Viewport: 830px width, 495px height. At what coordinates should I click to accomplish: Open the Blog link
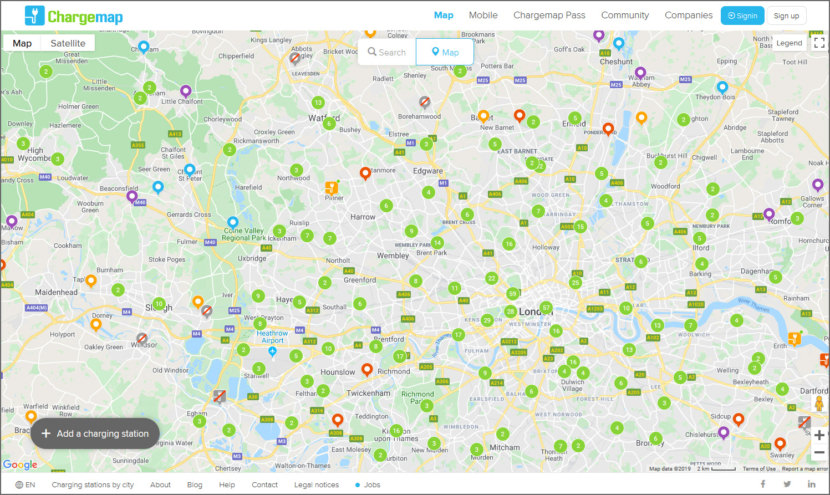point(194,484)
